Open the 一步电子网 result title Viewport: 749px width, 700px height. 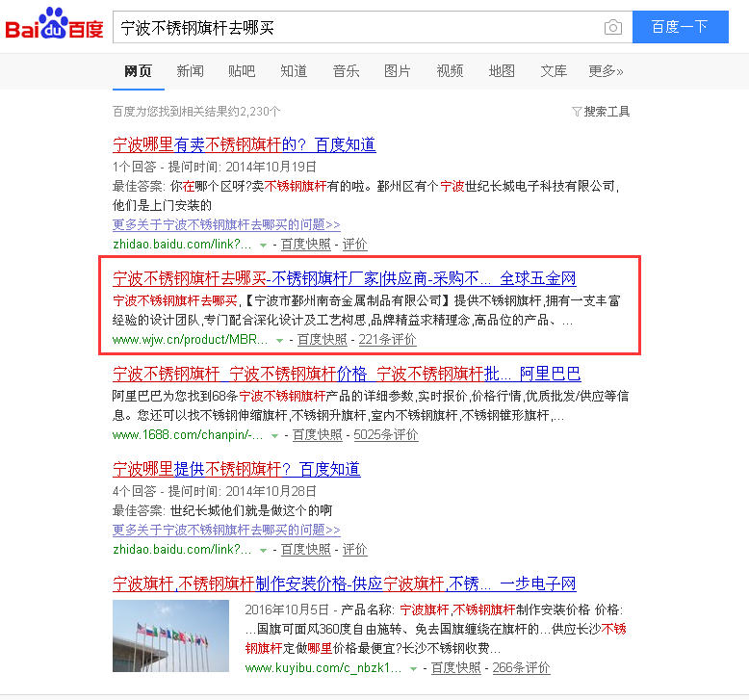345,583
